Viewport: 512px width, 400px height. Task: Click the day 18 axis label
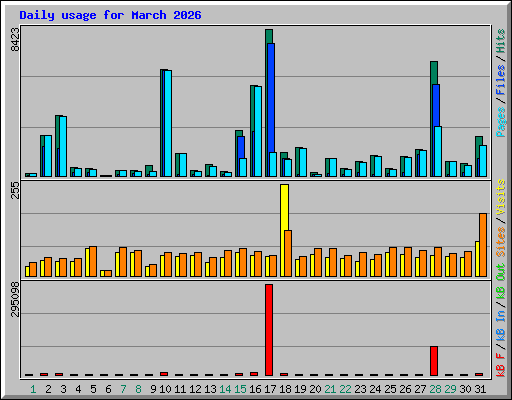[x=285, y=389]
